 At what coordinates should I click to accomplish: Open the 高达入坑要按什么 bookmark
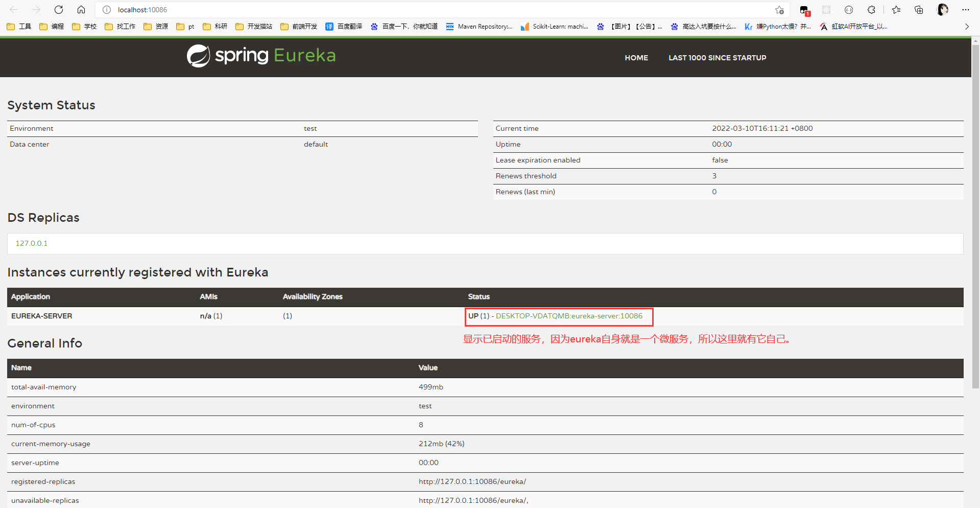[x=703, y=27]
